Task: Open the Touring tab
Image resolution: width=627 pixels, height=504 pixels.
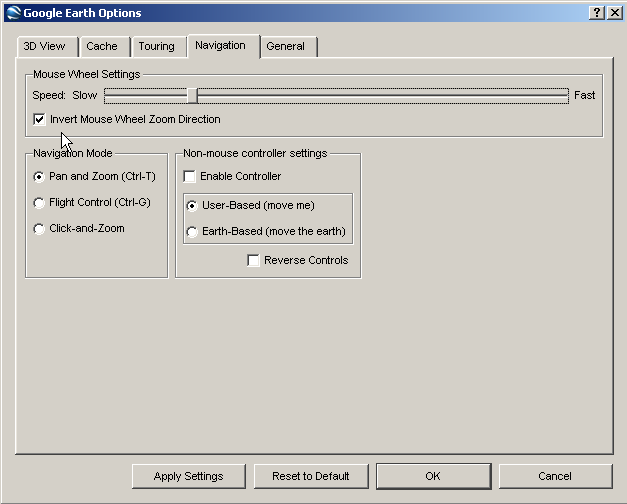Action: 159,46
